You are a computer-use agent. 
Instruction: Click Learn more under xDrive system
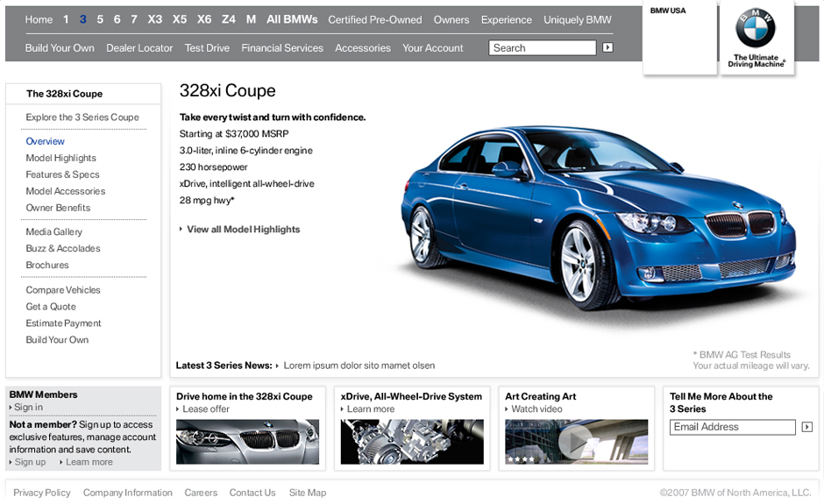pos(371,408)
